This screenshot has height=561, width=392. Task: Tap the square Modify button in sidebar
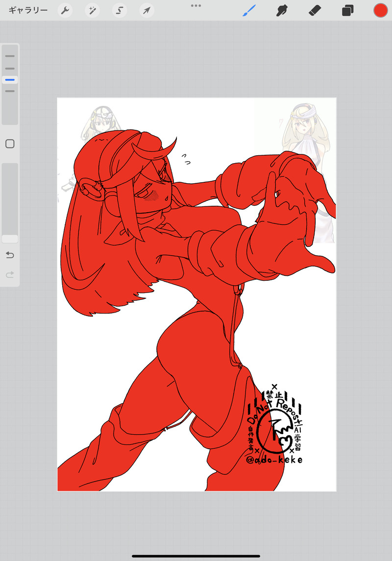10,144
